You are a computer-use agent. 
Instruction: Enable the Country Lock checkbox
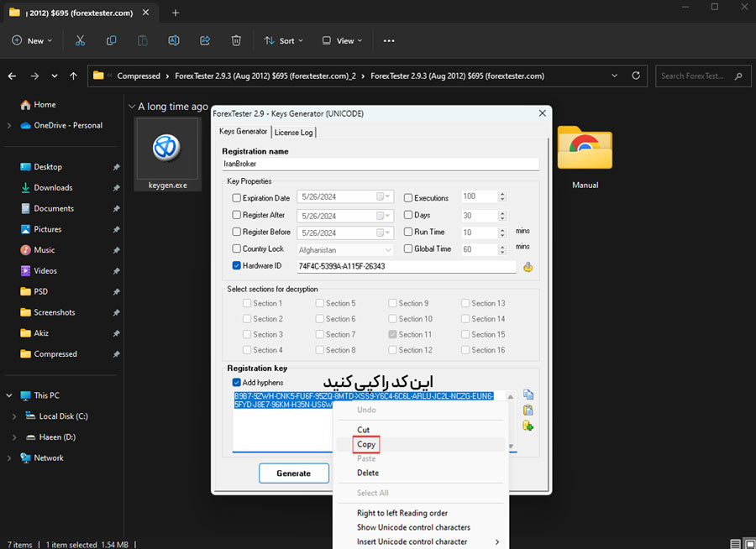(x=236, y=248)
